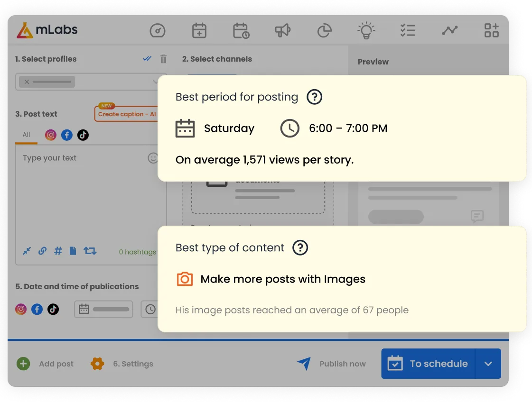This screenshot has width=532, height=402.
Task: Open the add widgets grid icon
Action: tap(491, 31)
